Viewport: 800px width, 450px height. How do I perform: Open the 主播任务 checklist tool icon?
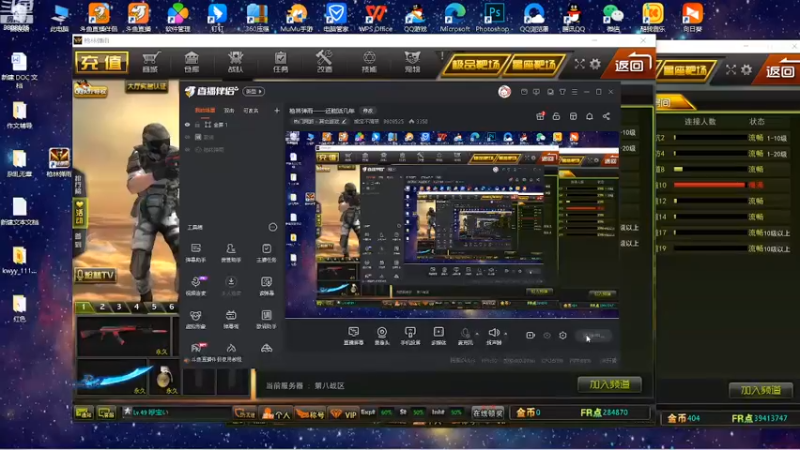pyautogui.click(x=266, y=253)
